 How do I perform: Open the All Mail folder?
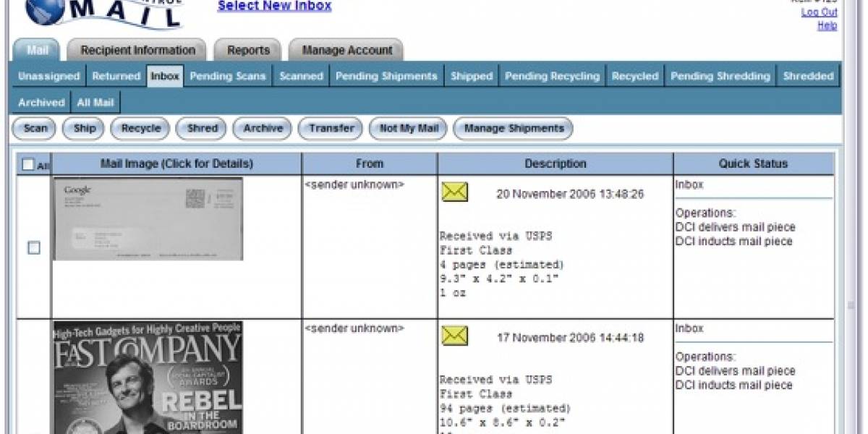[x=95, y=102]
